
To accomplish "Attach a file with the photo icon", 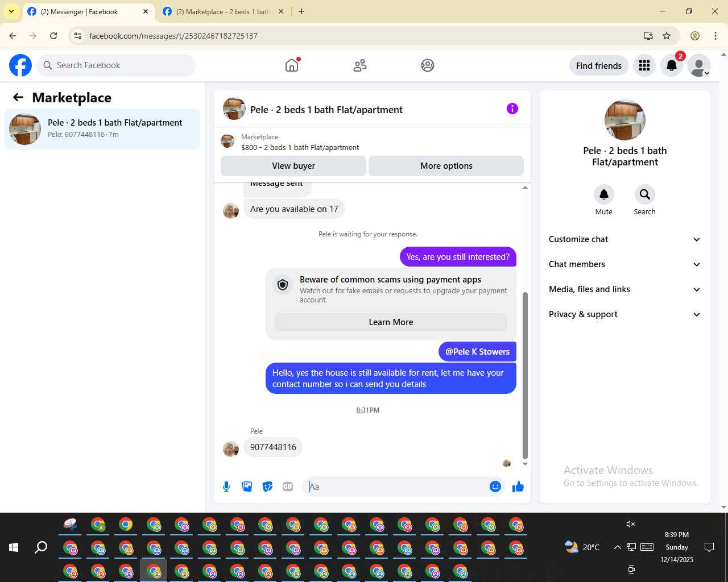I will click(247, 487).
